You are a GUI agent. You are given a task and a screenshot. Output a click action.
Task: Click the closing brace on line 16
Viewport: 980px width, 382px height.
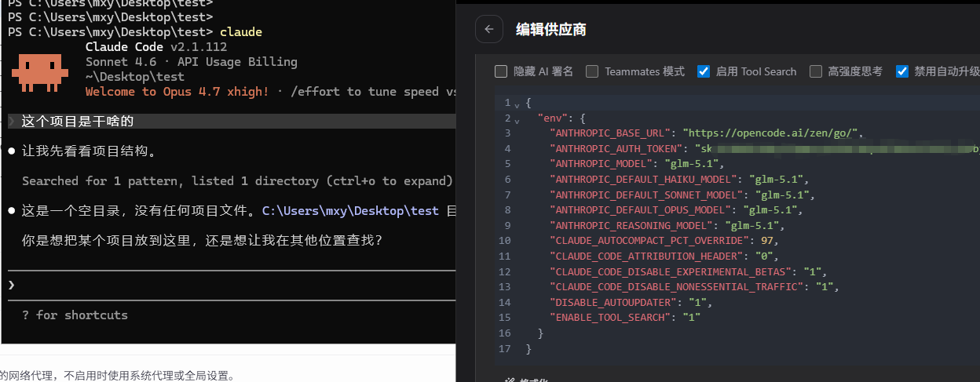(540, 333)
